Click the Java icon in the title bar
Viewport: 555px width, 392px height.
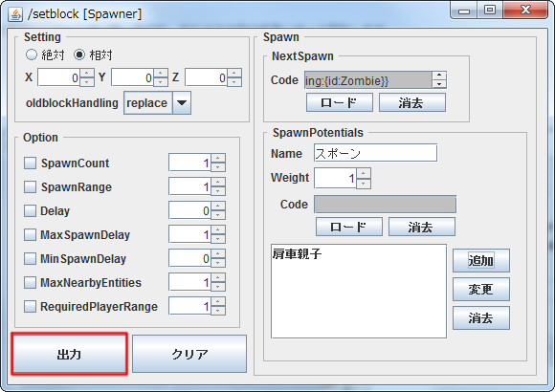[x=15, y=14]
